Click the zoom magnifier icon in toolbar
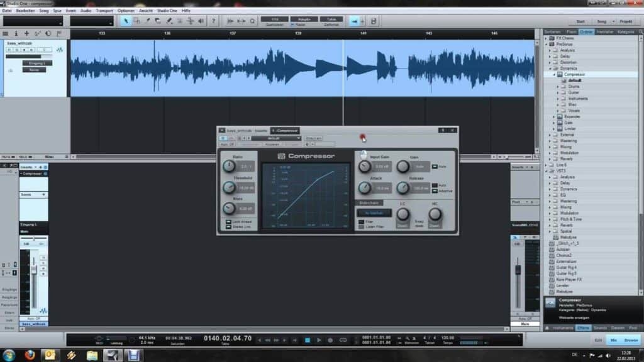 [252, 21]
